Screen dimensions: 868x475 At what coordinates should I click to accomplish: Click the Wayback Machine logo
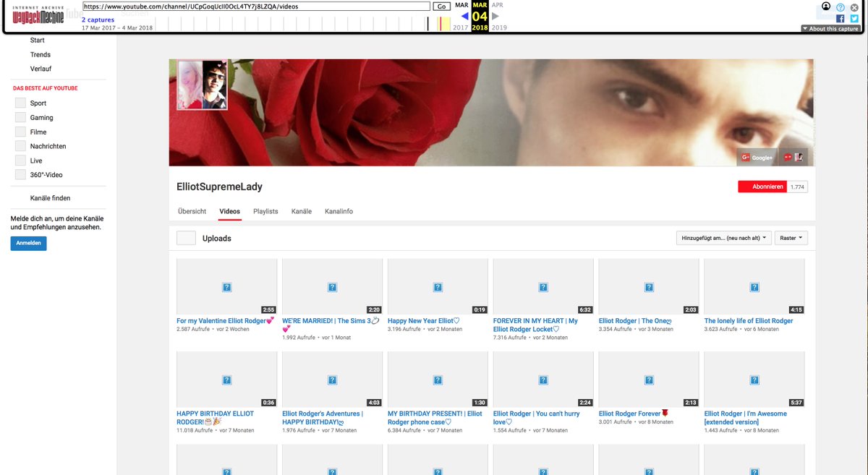[x=38, y=14]
